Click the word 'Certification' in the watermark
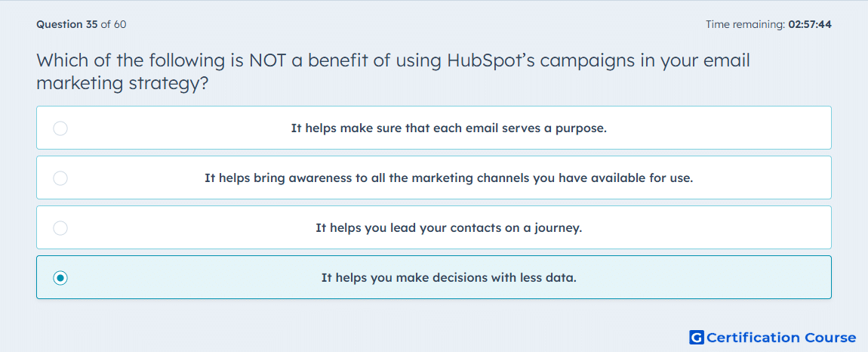The width and height of the screenshot is (868, 352). pyautogui.click(x=753, y=337)
